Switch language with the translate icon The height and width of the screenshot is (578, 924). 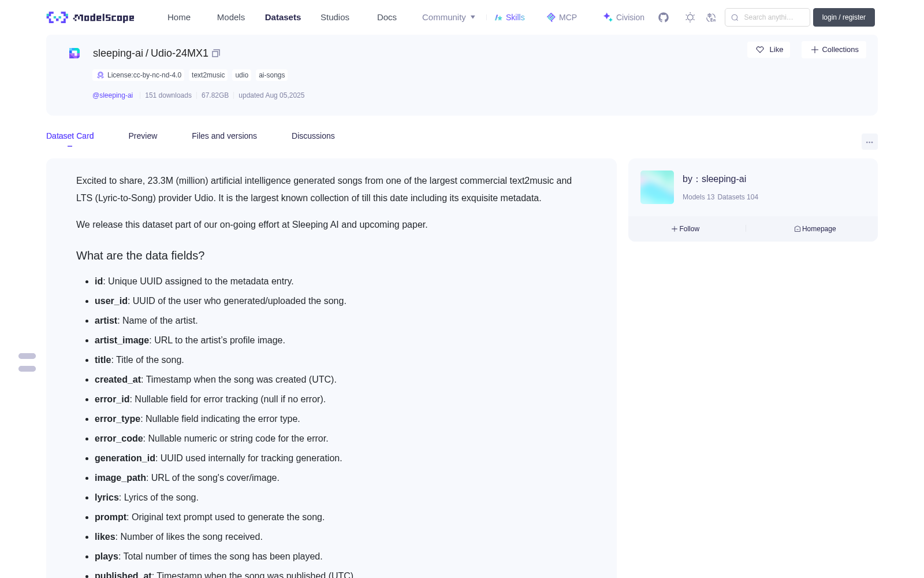(711, 17)
